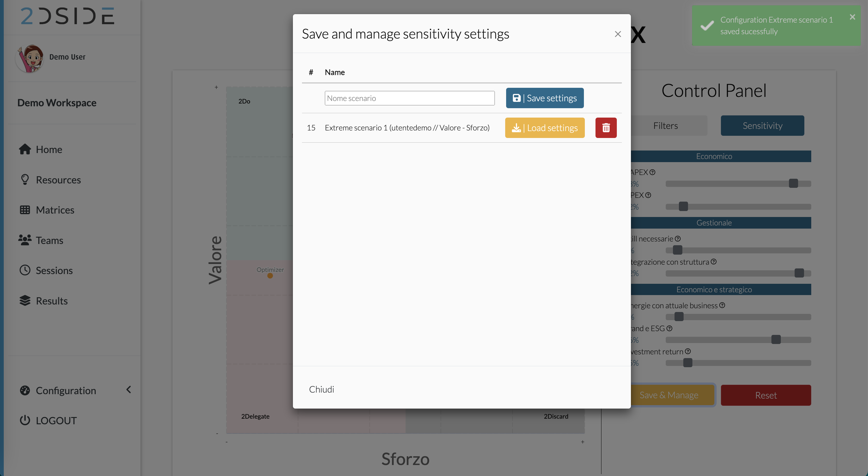Open OPEX help question-mark icon

point(648,195)
